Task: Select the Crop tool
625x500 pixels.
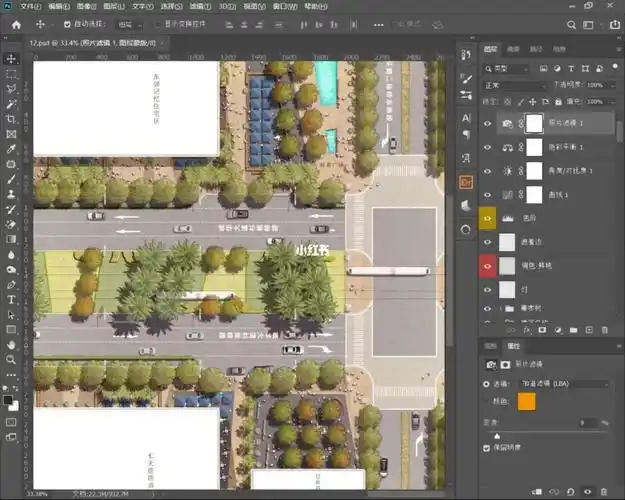Action: pos(11,118)
